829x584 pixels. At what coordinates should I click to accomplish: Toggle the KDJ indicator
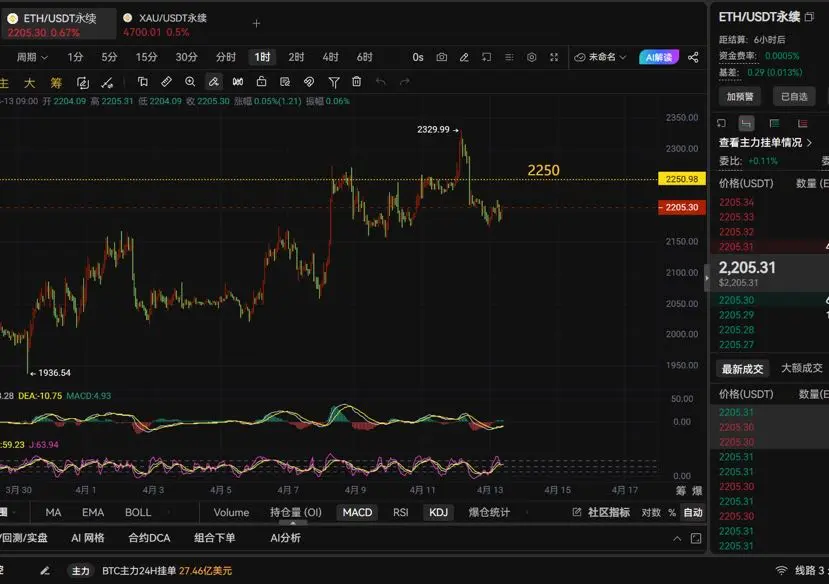438,512
